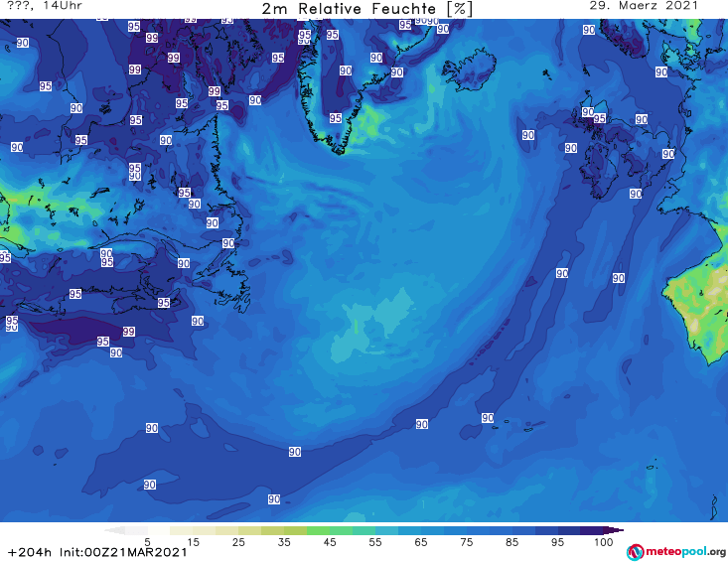Image resolution: width=728 pixels, height=562 pixels.
Task: Click the color scale tick label "25"
Action: tap(238, 542)
